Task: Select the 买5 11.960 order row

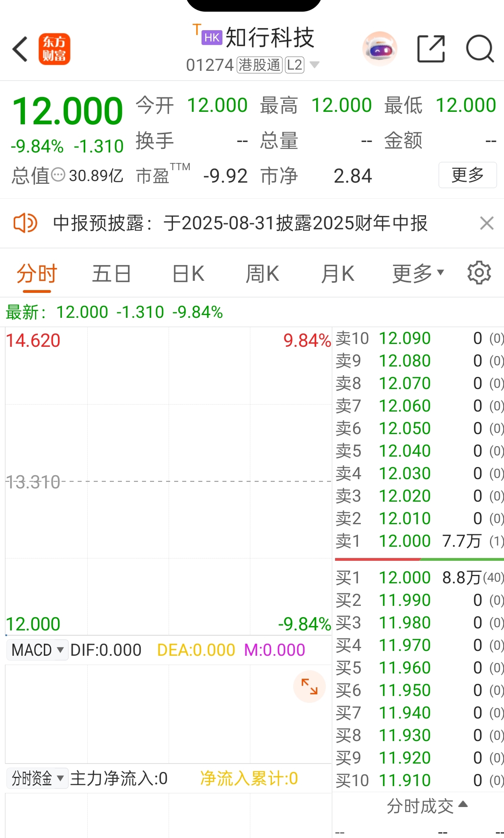Action: 420,668
